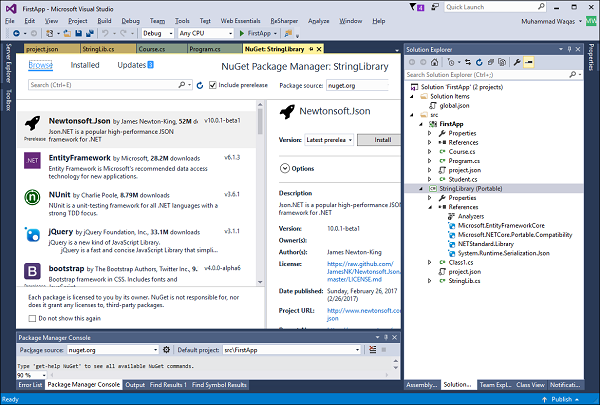This screenshot has height=405, width=600.
Task: Open the Latest prerelease version dropdown
Action: click(329, 140)
